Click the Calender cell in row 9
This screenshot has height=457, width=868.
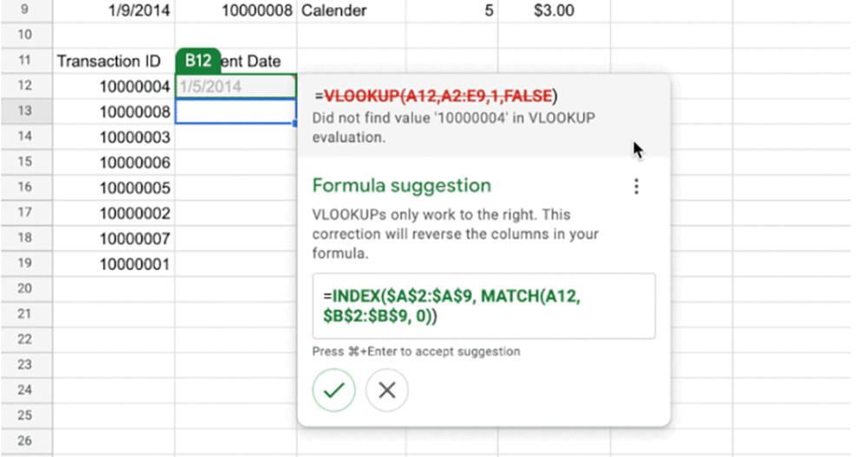pos(351,10)
